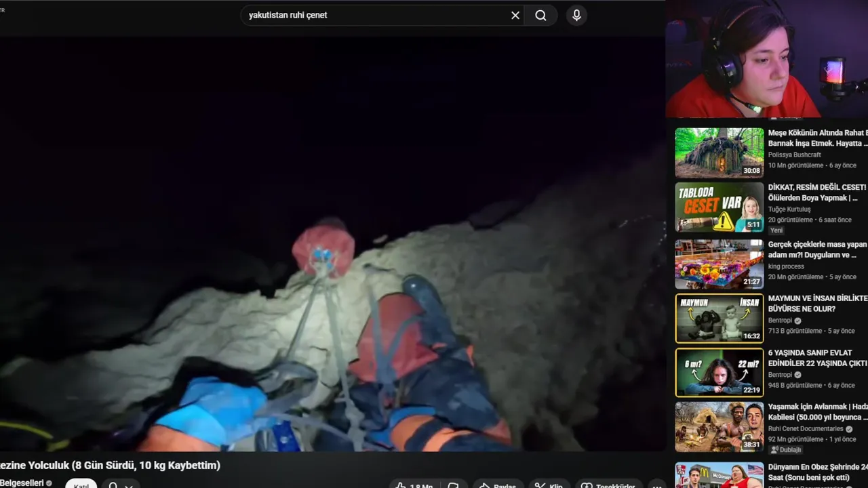The width and height of the screenshot is (868, 488).
Task: Open the Hadza tribe video thumbnail (38:31)
Action: point(719,427)
